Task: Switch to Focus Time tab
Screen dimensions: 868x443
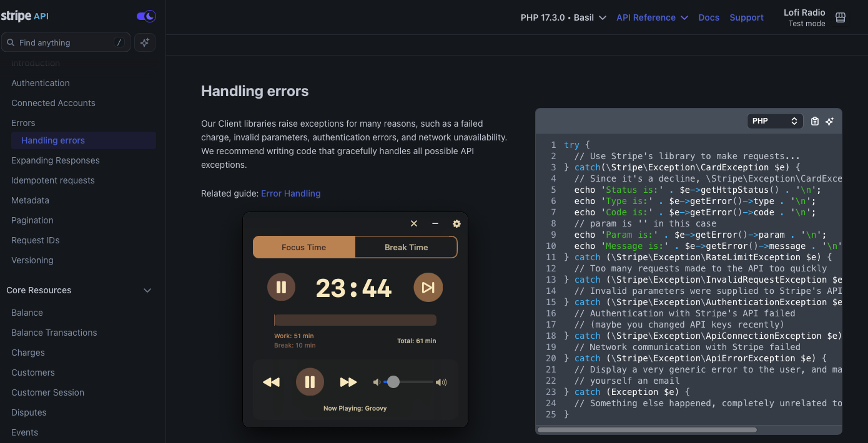Action: click(304, 247)
